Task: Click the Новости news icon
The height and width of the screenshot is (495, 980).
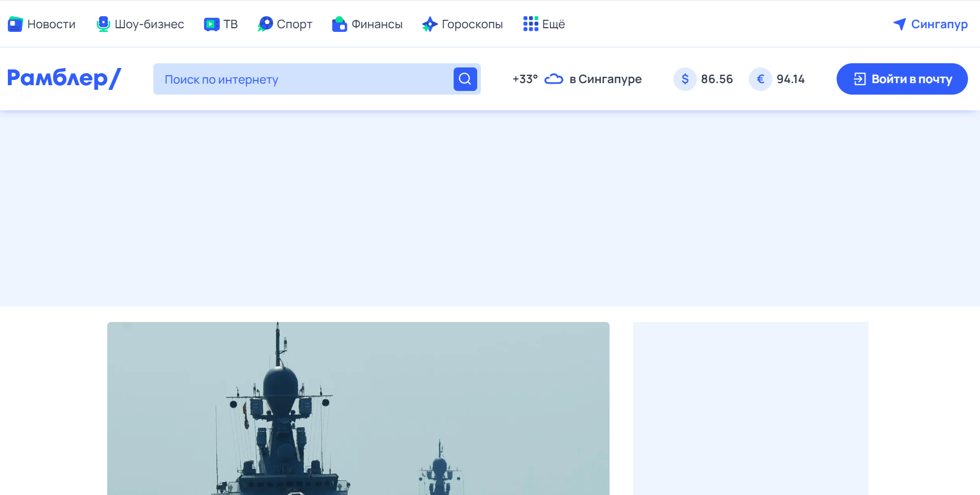Action: (15, 24)
